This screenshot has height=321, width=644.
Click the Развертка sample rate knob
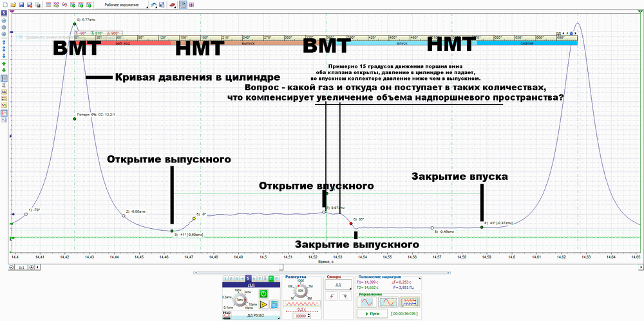click(x=300, y=291)
